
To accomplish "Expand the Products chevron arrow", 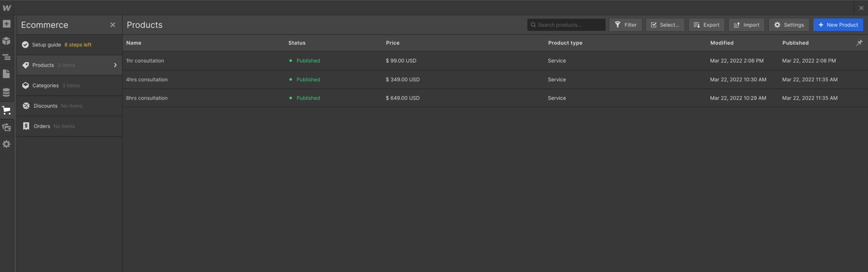I will (x=115, y=65).
